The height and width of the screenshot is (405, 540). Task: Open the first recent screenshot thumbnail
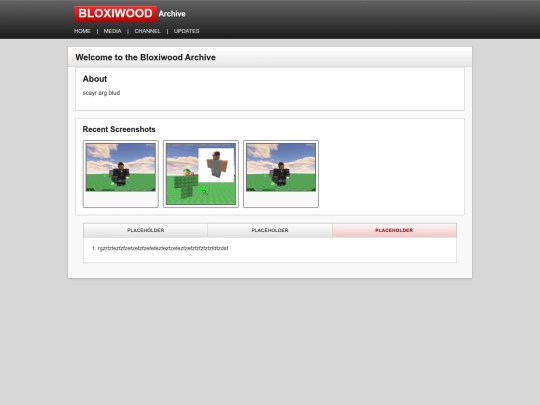[121, 174]
